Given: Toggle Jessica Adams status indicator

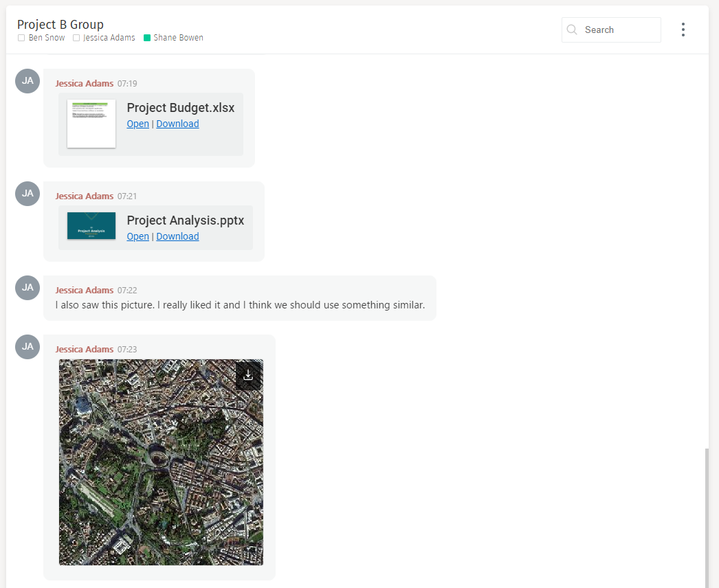Looking at the screenshot, I should [76, 38].
